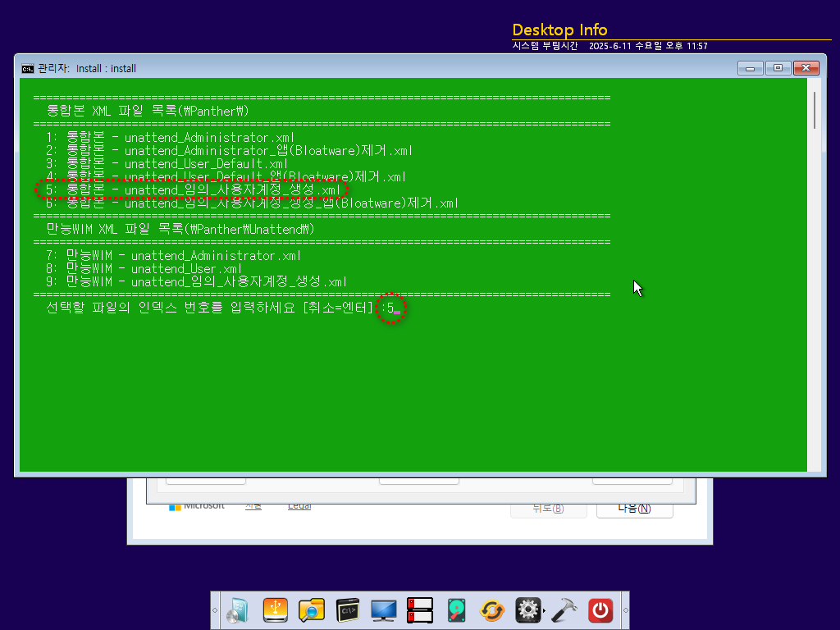Expand the arrow beside the gear icon
The width and height of the screenshot is (840, 630).
coord(545,610)
